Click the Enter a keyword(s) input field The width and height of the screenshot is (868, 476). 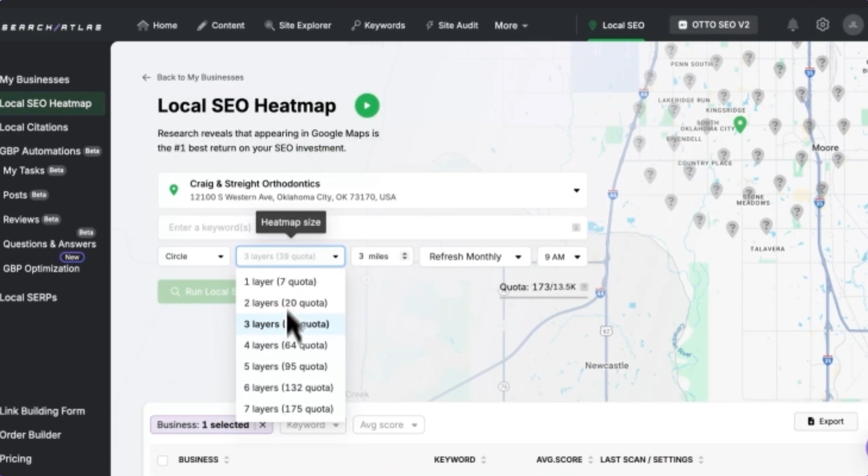click(x=209, y=227)
